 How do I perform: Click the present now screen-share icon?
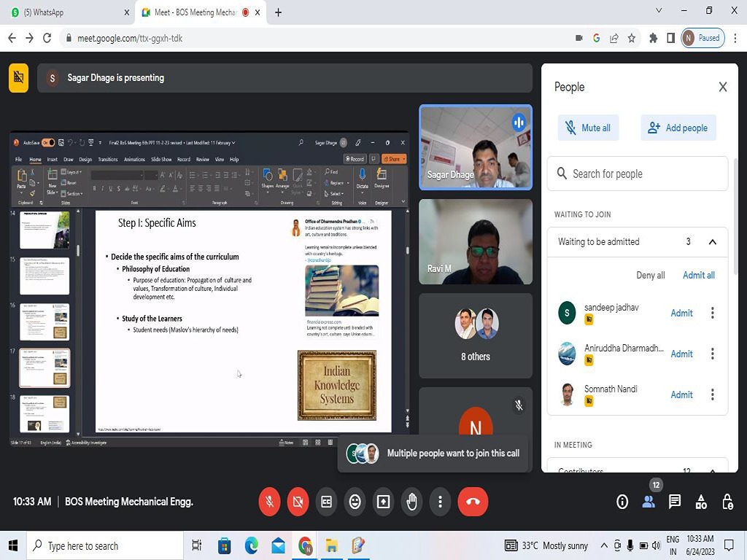pos(384,502)
